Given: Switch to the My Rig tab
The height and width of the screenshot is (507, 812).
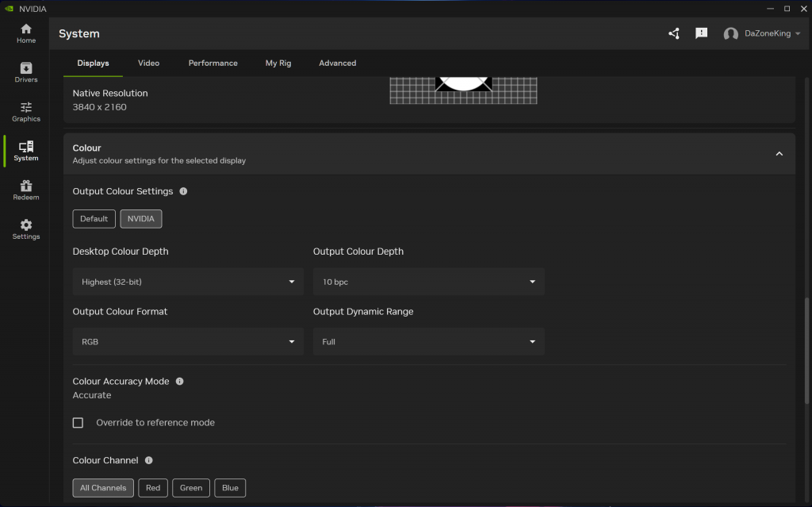Looking at the screenshot, I should [278, 63].
